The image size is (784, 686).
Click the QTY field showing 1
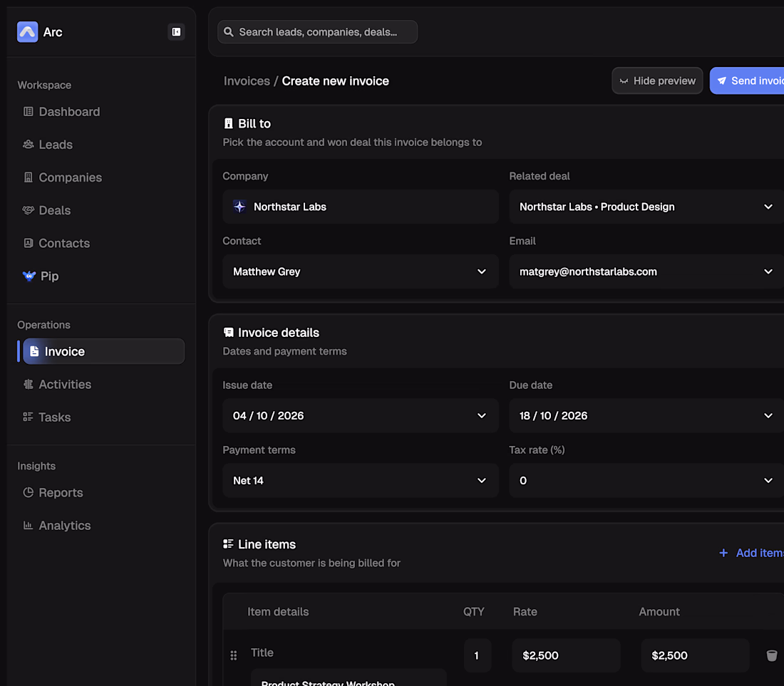tap(477, 655)
